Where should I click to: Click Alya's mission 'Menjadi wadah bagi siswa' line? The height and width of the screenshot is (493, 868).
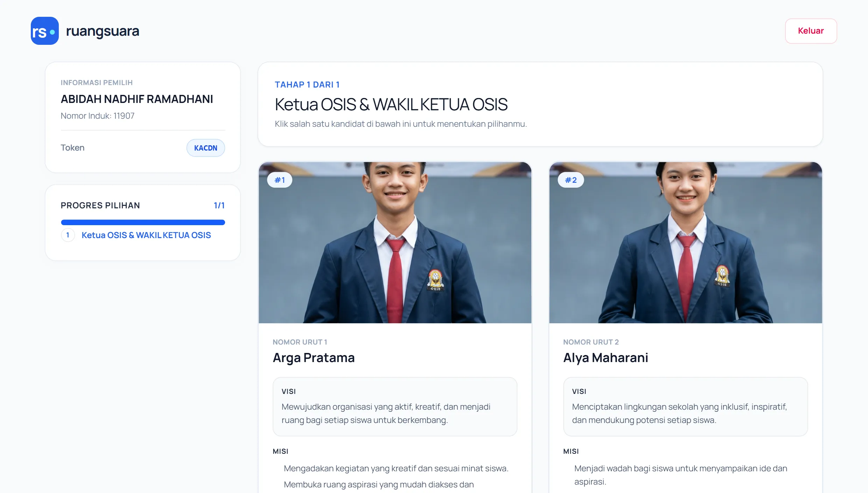pos(681,475)
